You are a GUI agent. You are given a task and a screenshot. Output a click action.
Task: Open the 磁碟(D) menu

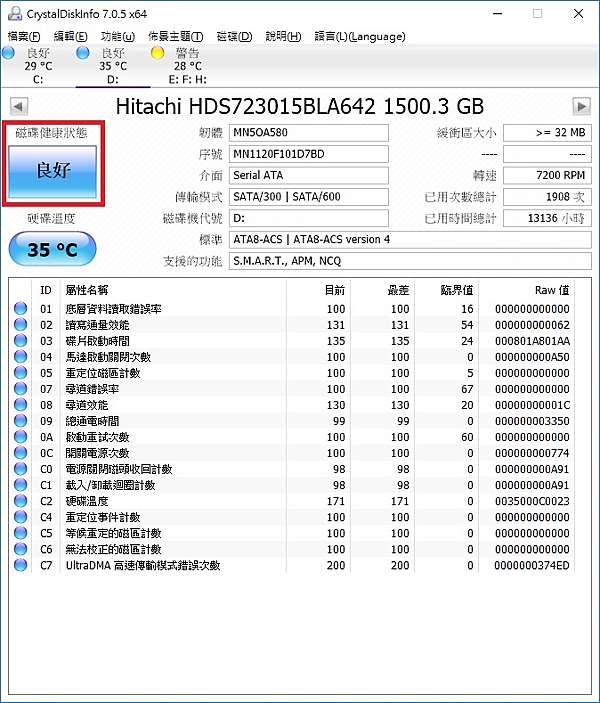(x=234, y=36)
